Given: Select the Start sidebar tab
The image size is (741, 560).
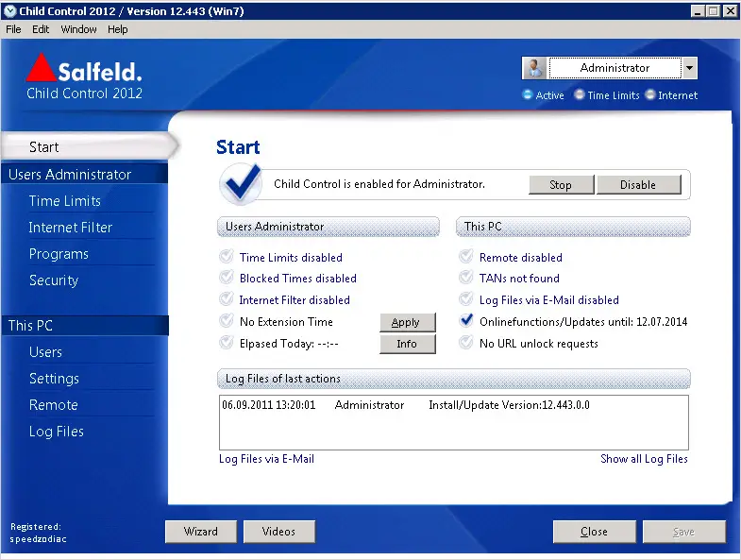Looking at the screenshot, I should pyautogui.click(x=89, y=146).
